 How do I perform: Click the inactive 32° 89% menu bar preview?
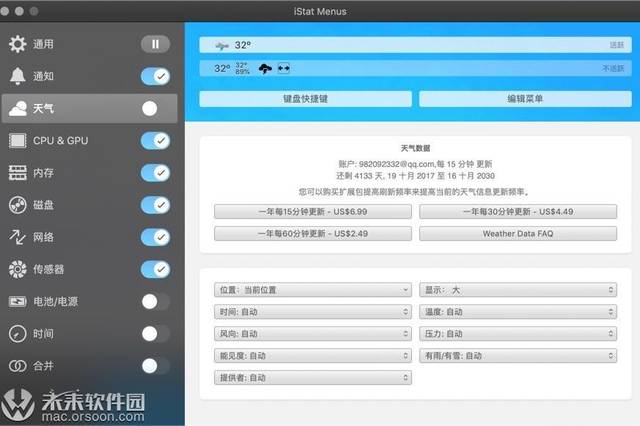click(416, 69)
